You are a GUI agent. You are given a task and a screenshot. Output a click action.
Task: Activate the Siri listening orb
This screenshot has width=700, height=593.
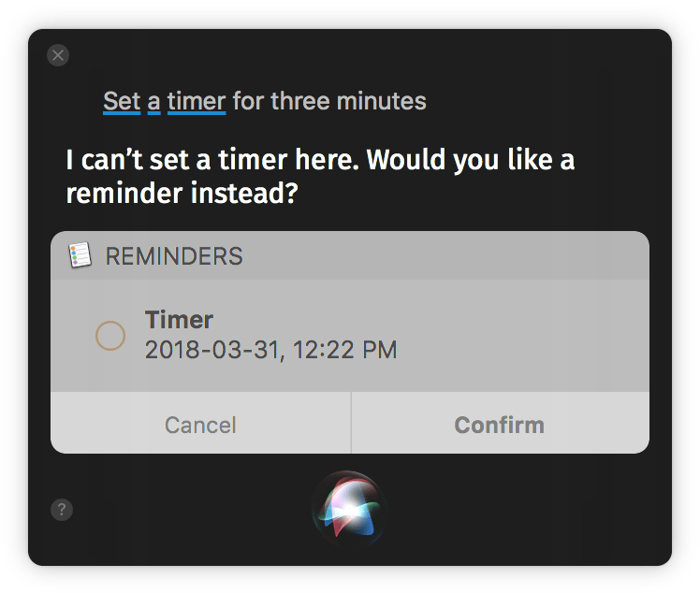click(348, 509)
